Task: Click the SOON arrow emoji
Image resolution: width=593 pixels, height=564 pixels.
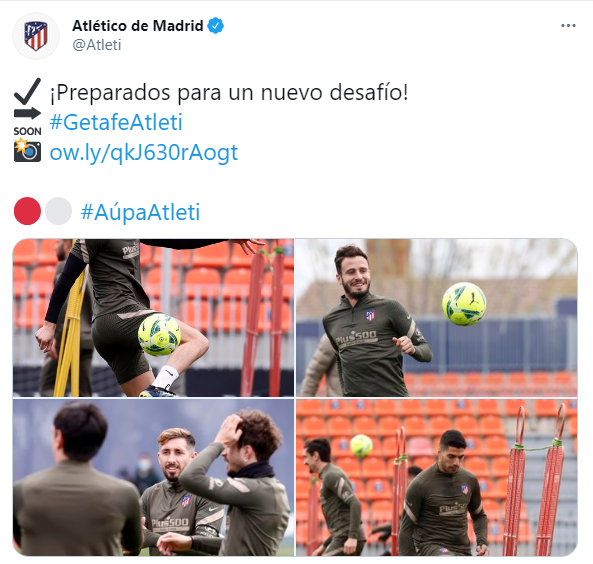Action: pos(27,122)
